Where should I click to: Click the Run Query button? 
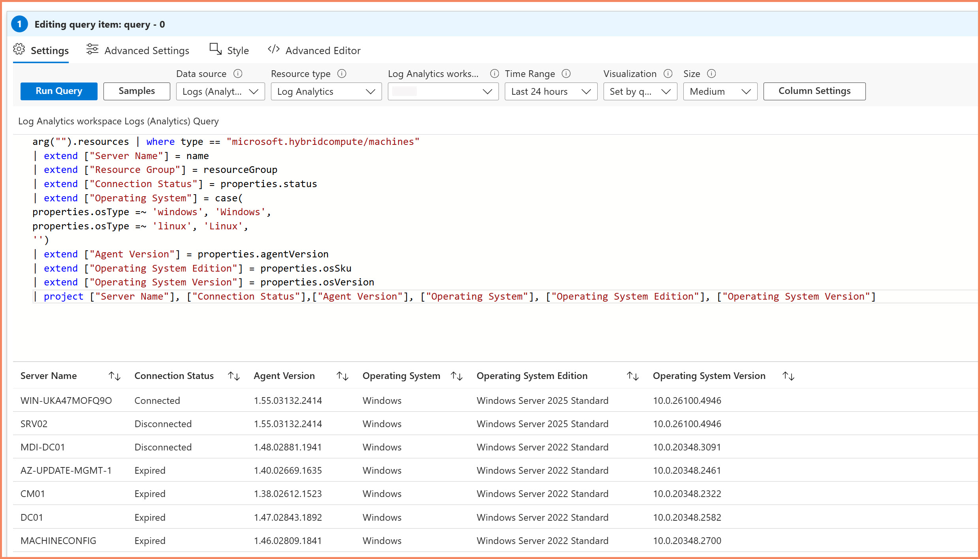[59, 91]
